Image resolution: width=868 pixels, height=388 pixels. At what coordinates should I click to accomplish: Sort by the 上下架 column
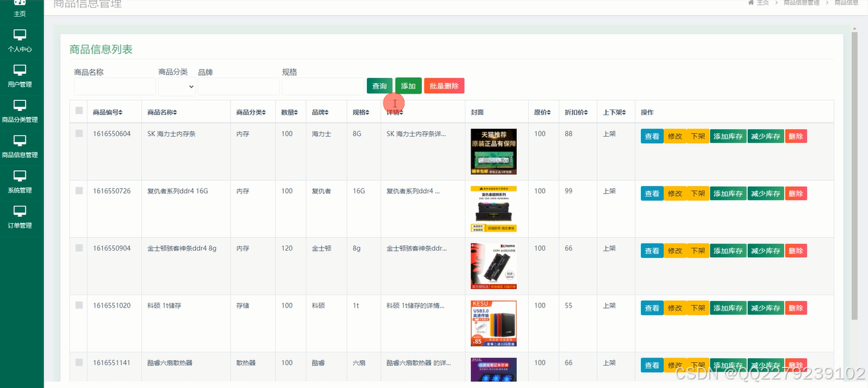coord(615,113)
